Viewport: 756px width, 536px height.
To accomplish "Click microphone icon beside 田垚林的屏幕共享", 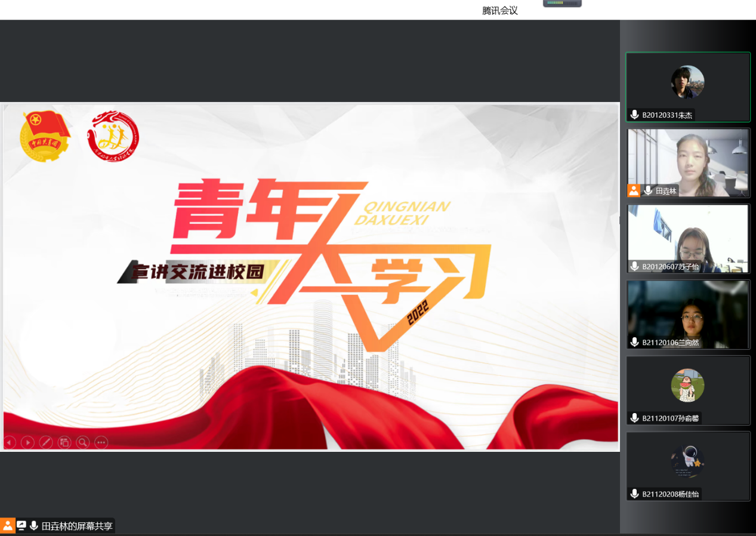I will [x=34, y=526].
